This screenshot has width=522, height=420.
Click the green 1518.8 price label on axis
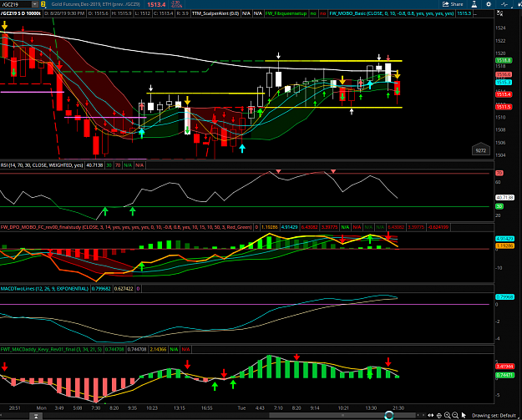(x=504, y=61)
